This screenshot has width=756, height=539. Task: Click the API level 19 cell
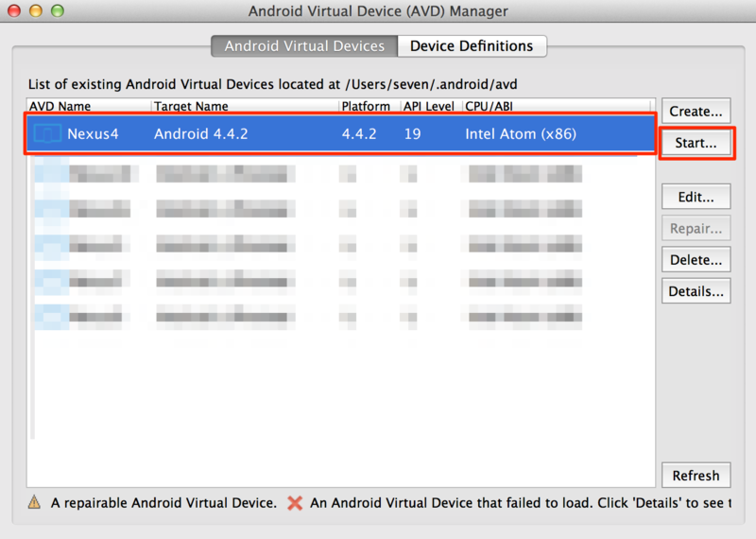coord(412,133)
